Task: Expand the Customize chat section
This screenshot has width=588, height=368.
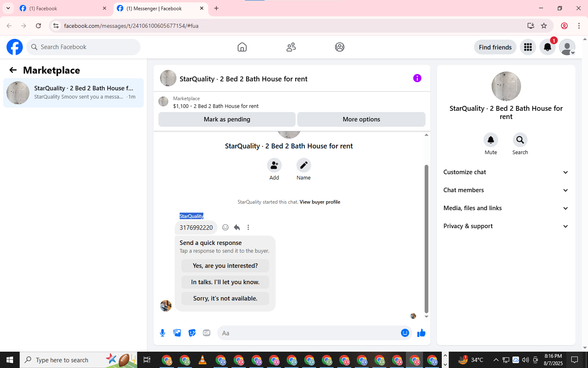Action: click(506, 172)
